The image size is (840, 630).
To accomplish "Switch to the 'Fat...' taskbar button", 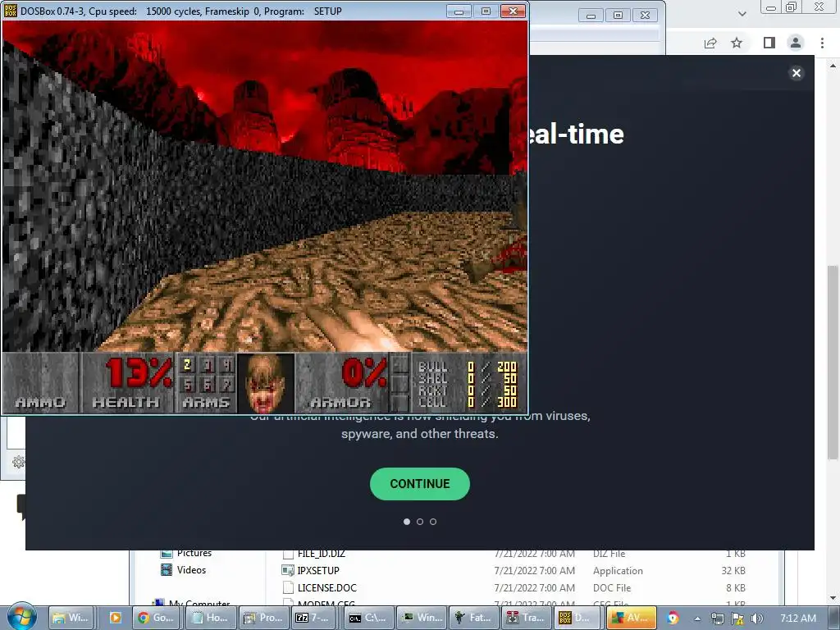I will 472,618.
